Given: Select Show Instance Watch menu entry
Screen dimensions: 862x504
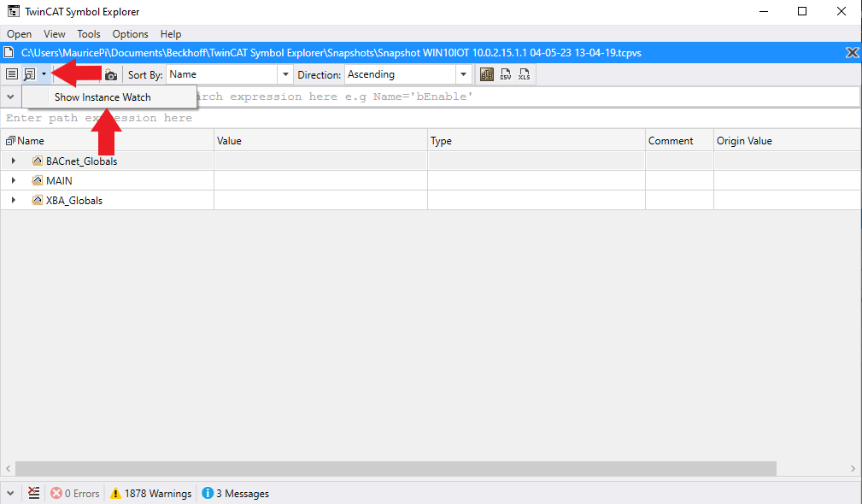Looking at the screenshot, I should (x=109, y=97).
